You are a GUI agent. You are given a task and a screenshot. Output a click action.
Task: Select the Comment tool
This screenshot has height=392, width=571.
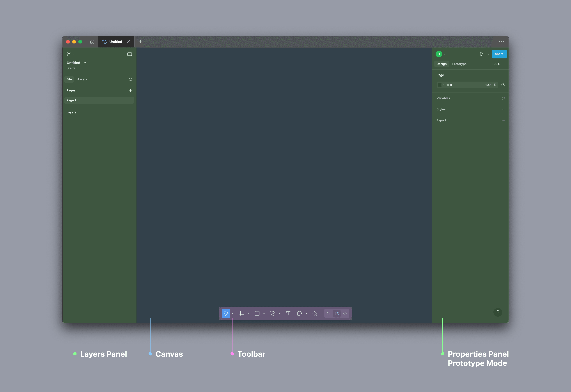299,313
